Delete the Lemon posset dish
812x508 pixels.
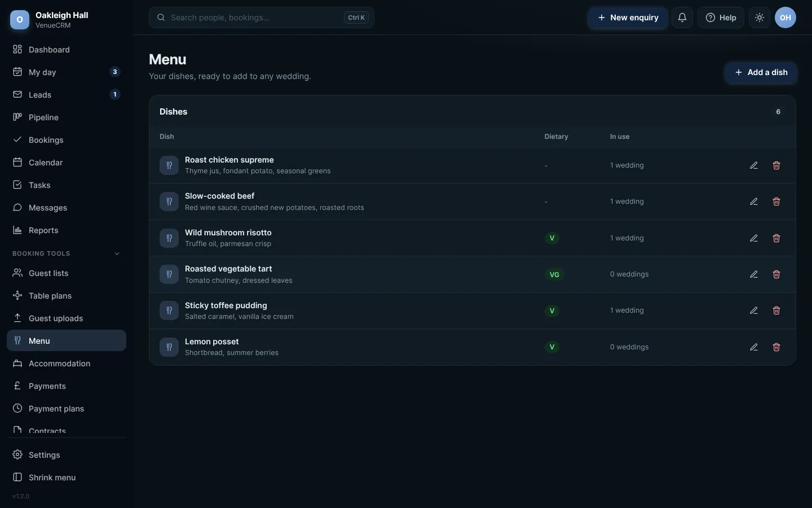pyautogui.click(x=776, y=347)
